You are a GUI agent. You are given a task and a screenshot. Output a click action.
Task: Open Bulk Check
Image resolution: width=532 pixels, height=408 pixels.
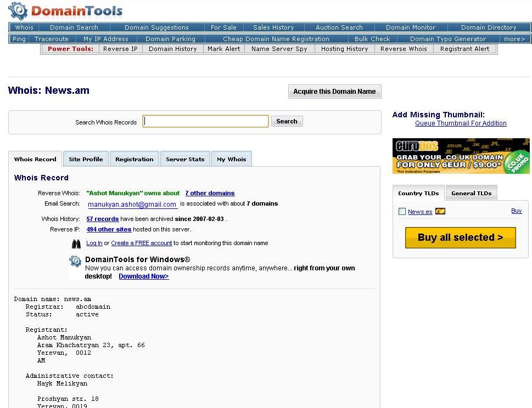(x=373, y=39)
